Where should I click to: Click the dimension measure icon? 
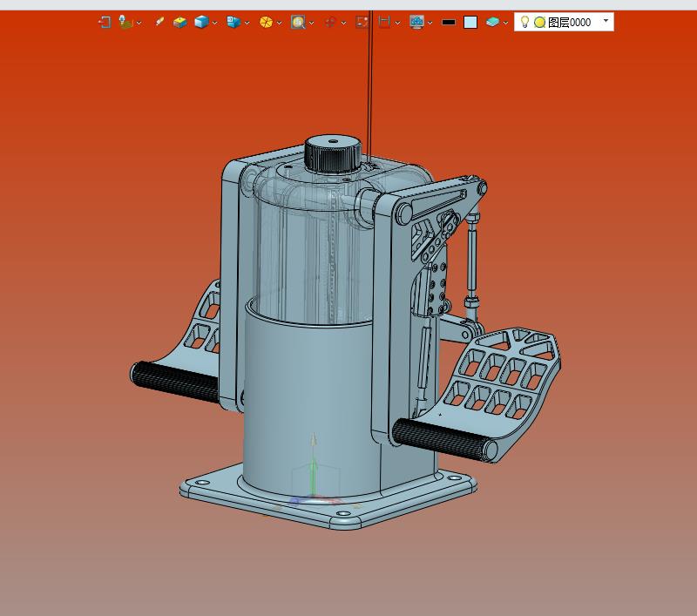[x=384, y=22]
